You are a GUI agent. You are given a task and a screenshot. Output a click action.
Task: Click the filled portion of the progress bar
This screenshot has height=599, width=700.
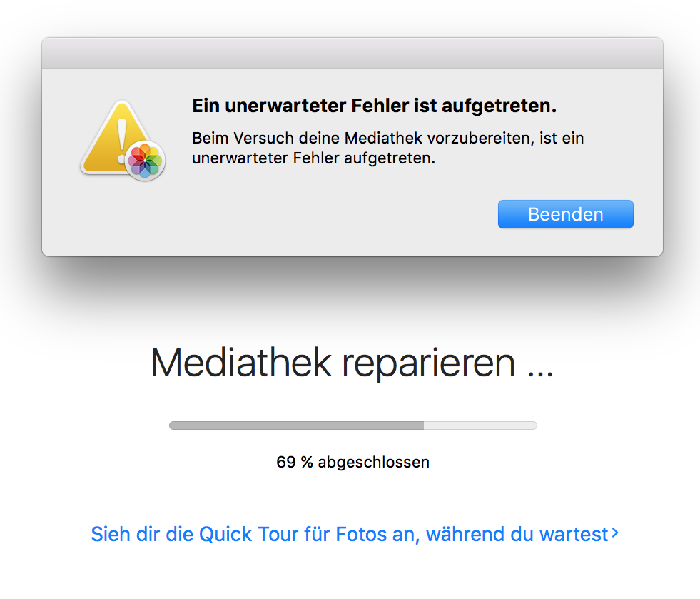coord(296,426)
